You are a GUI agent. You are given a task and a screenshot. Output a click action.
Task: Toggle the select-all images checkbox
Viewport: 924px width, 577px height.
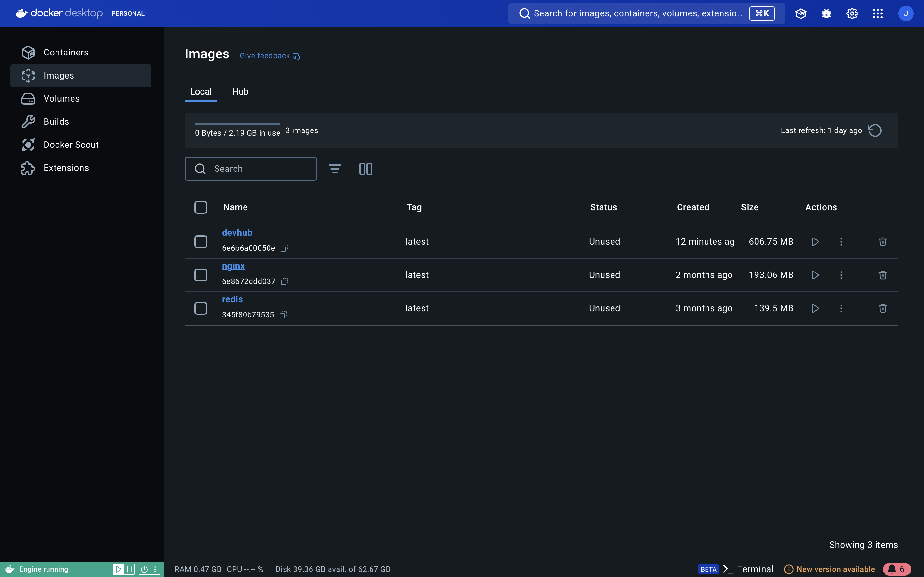201,207
